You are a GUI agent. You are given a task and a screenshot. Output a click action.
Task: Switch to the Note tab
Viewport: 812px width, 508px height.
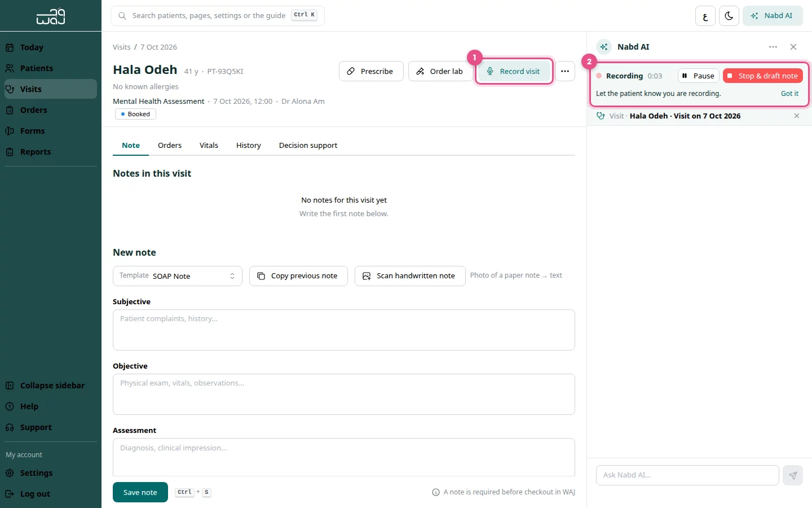(x=131, y=145)
